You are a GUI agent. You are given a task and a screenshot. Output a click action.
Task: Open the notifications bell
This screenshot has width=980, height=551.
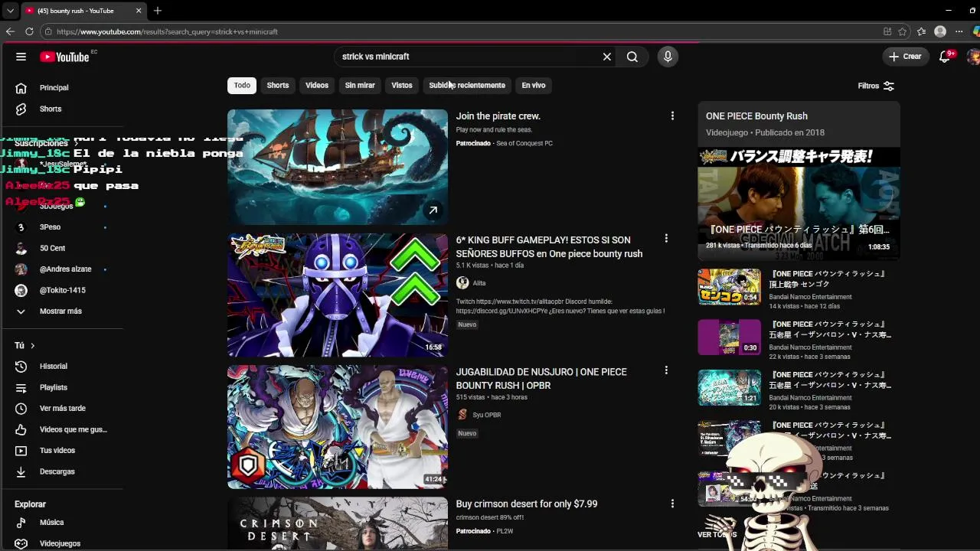pos(945,57)
